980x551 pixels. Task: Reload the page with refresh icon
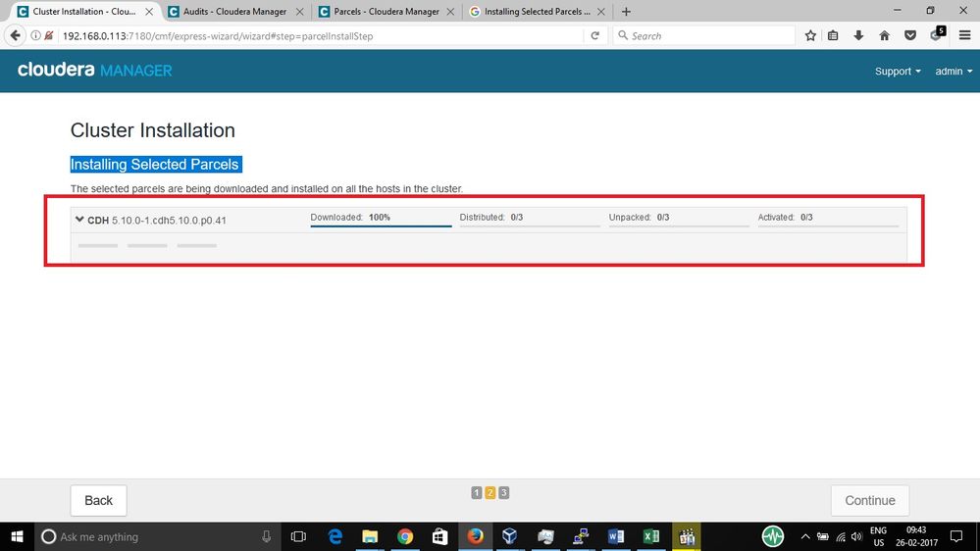(x=595, y=35)
